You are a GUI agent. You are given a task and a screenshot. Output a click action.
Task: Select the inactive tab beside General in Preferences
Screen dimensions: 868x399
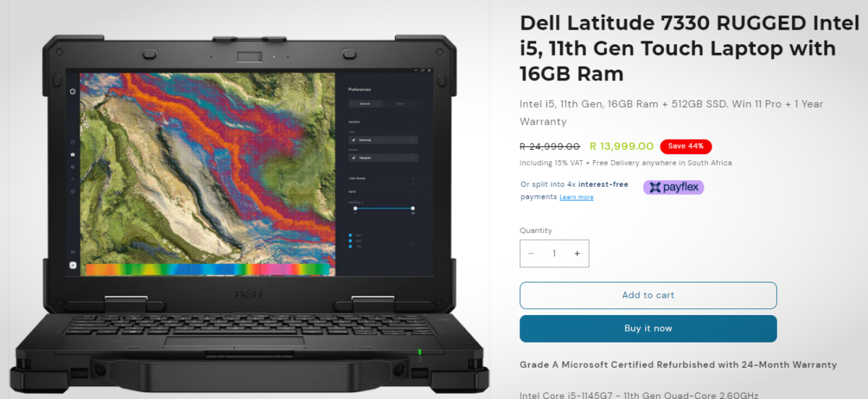click(400, 104)
